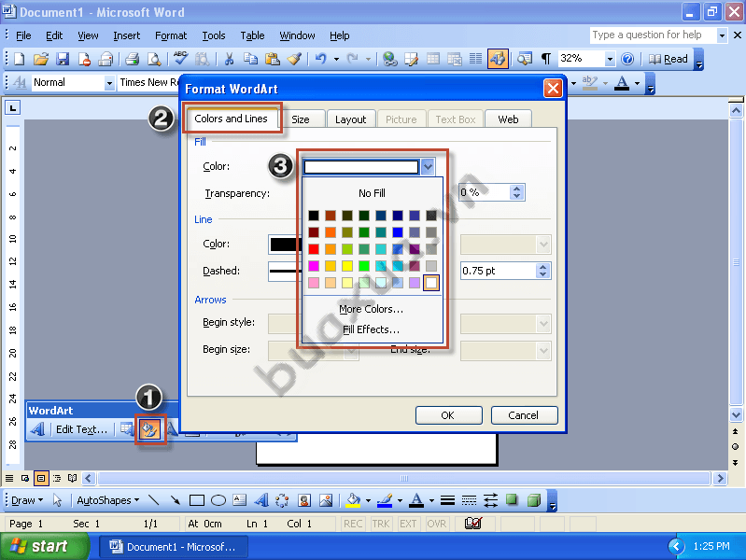Image resolution: width=746 pixels, height=560 pixels.
Task: Confirm the dialog with OK
Action: pos(448,415)
